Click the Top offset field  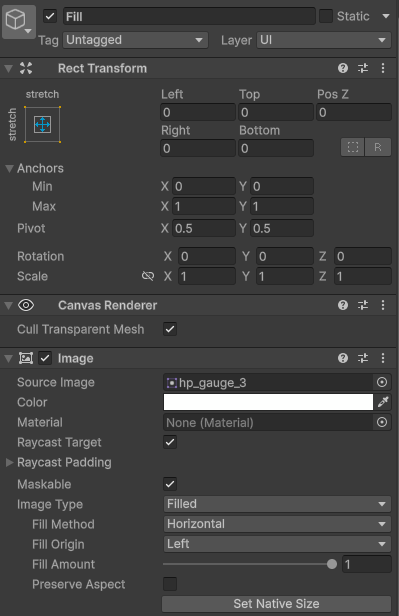pos(276,112)
